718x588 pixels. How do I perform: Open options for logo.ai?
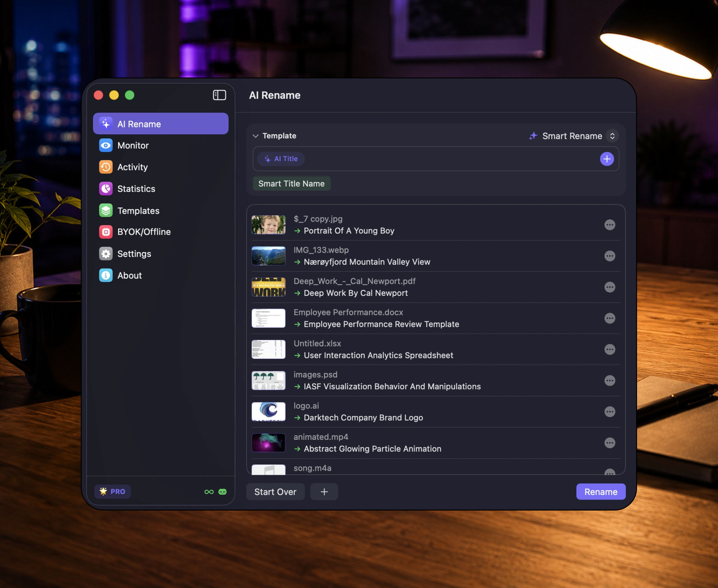click(610, 412)
